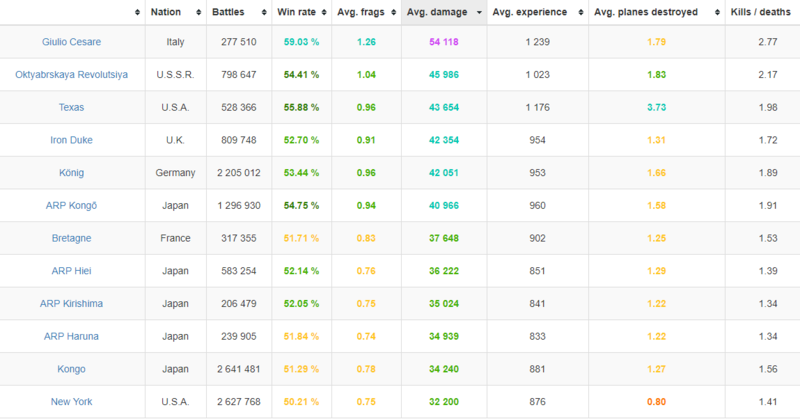Open the Giulio Cesare ship link
The width and height of the screenshot is (800, 419).
(x=71, y=42)
